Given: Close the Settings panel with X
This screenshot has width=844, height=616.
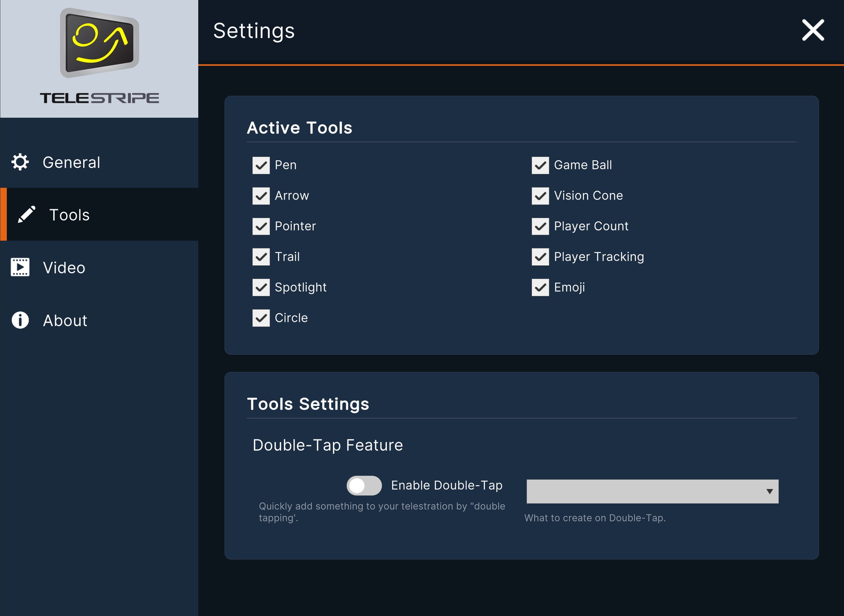Looking at the screenshot, I should (812, 30).
